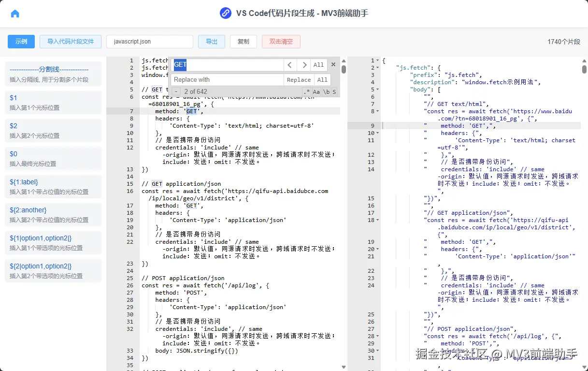The height and width of the screenshot is (371, 588).
Task: Click the home icon
Action: pyautogui.click(x=15, y=14)
